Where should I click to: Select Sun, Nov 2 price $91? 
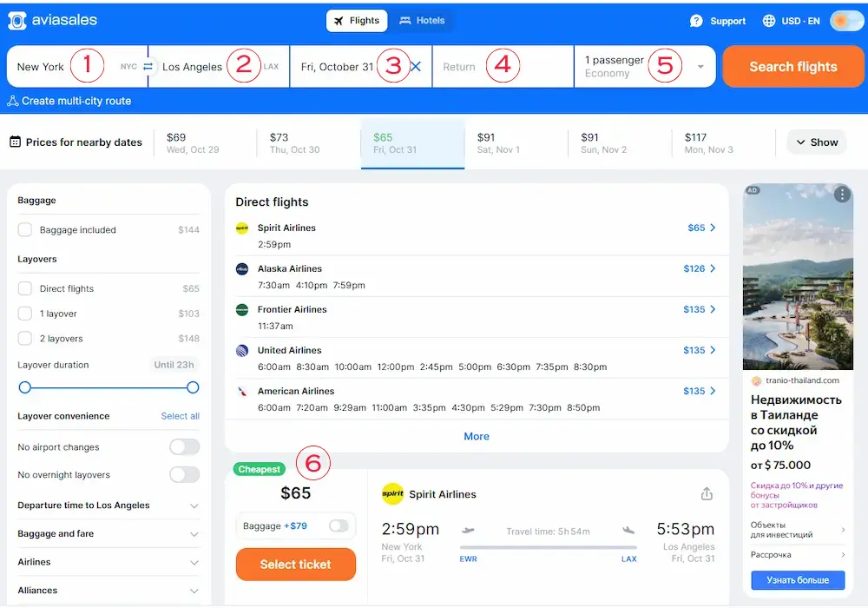[620, 142]
